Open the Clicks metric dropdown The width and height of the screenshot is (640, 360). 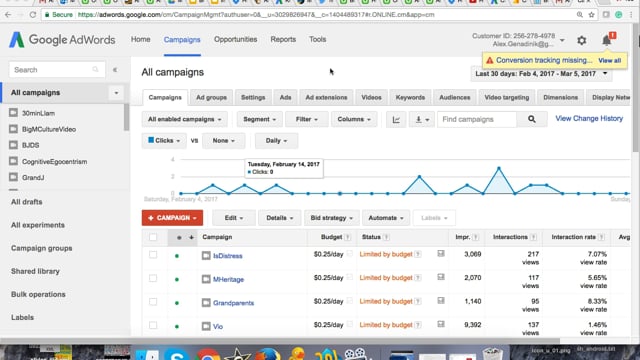click(164, 140)
